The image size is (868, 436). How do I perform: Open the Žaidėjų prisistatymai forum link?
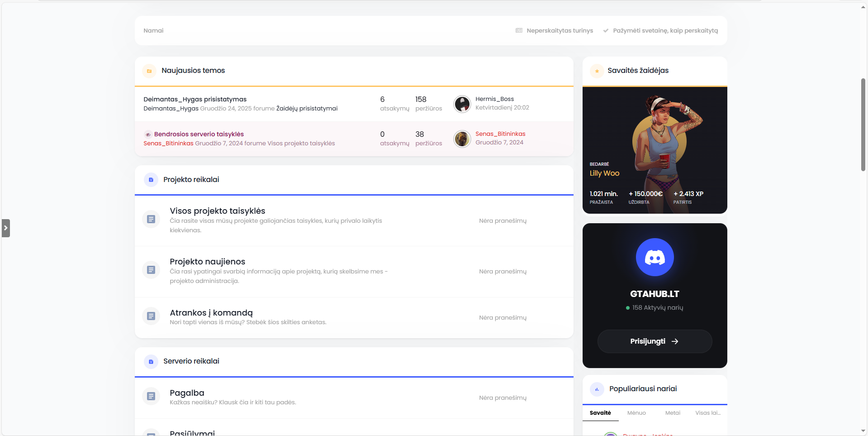click(307, 109)
